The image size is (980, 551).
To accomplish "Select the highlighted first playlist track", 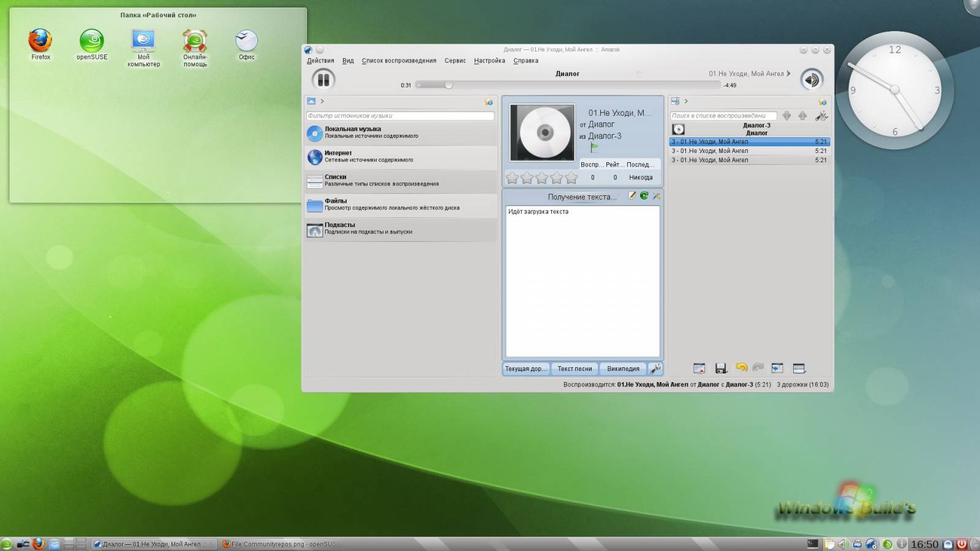I will (750, 141).
